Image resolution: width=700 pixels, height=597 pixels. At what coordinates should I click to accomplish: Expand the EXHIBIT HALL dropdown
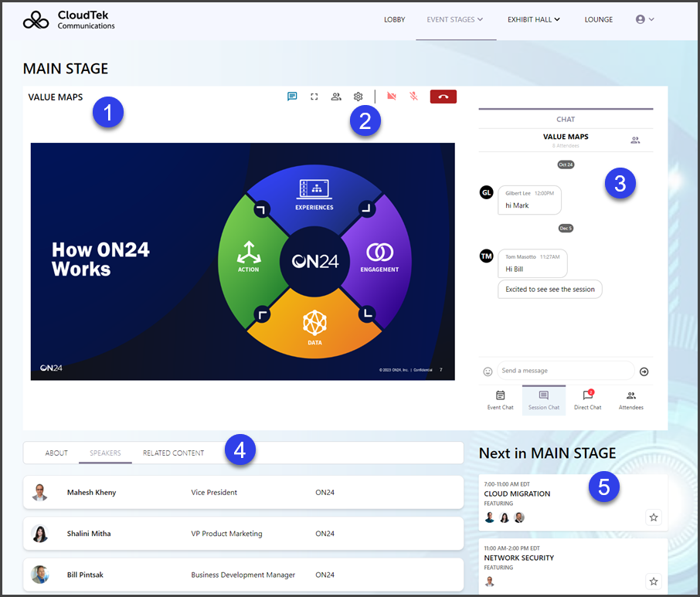coord(533,19)
